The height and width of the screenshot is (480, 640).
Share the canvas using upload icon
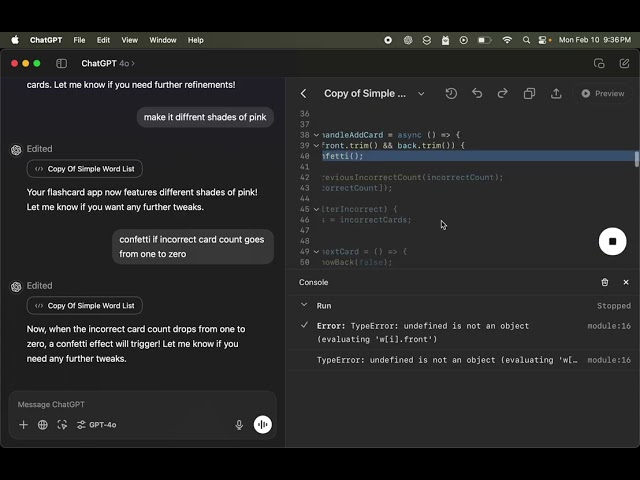556,93
